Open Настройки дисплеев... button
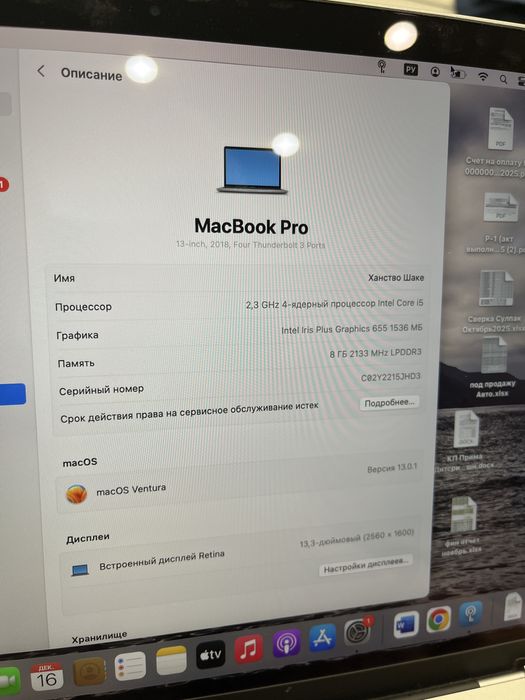This screenshot has width=525, height=700. [366, 565]
